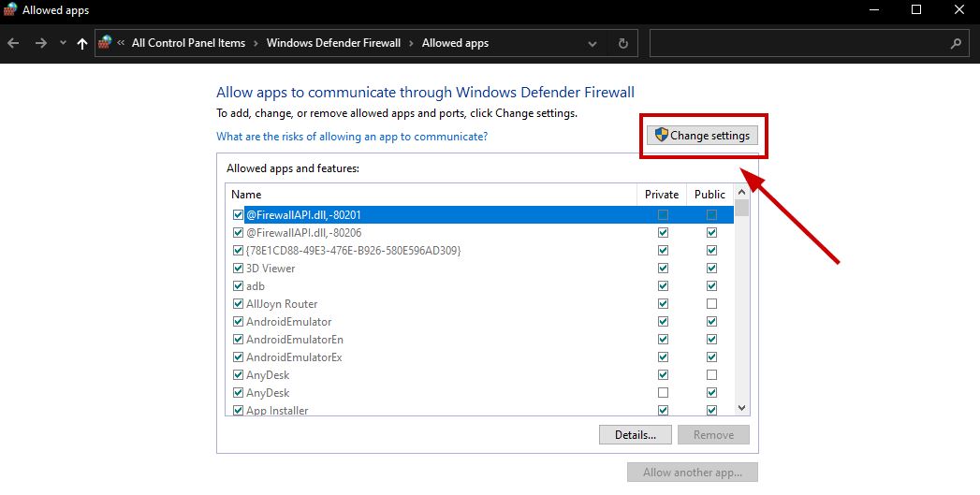
Task: Open the risks of allowing an app link
Action: click(352, 137)
